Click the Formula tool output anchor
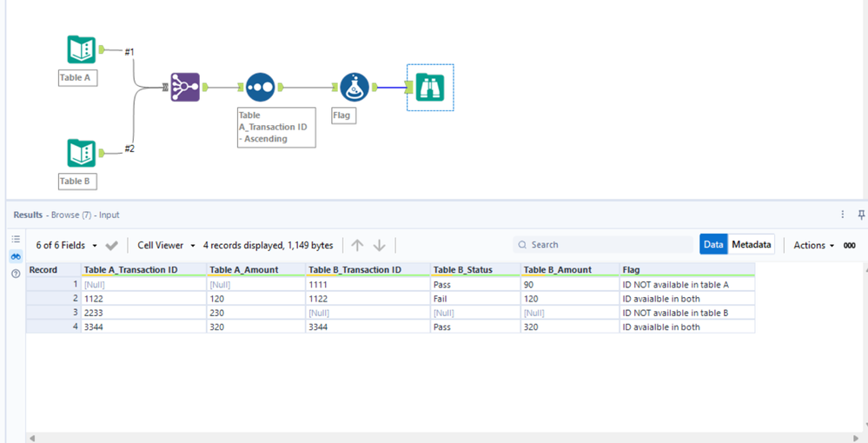This screenshot has width=868, height=443. point(374,87)
